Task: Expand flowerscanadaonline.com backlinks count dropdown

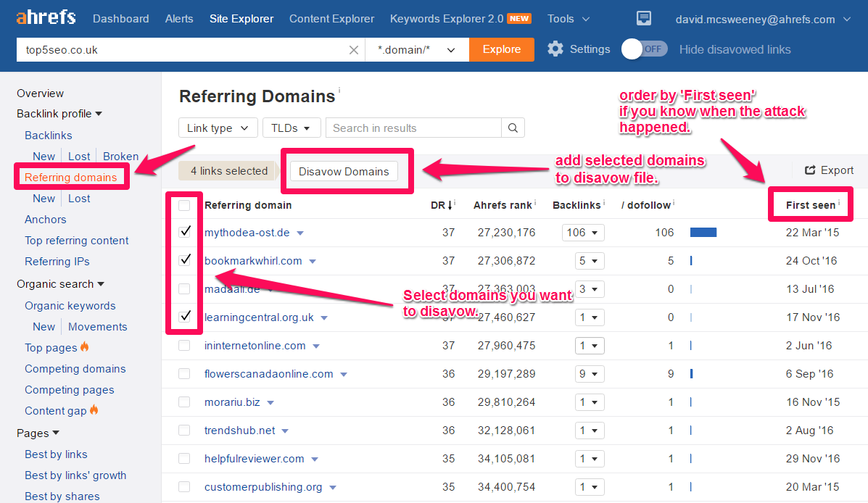Action: pos(589,373)
